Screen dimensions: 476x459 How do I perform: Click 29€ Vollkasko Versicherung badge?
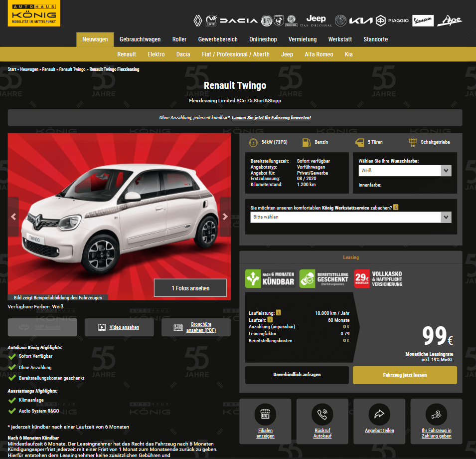coord(378,278)
